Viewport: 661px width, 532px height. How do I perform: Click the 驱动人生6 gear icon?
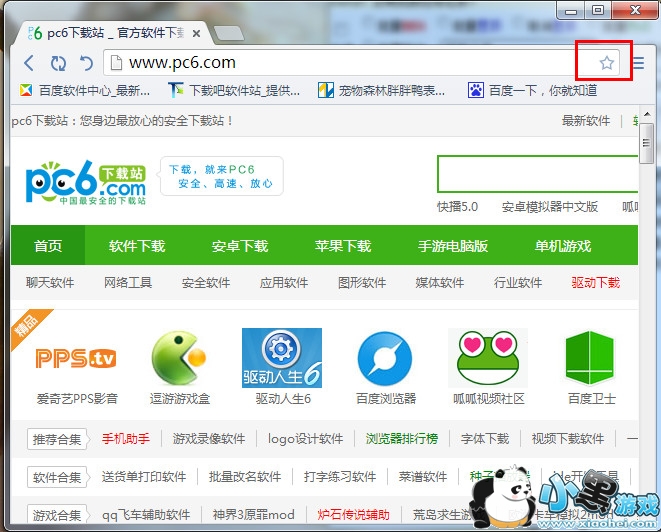282,357
